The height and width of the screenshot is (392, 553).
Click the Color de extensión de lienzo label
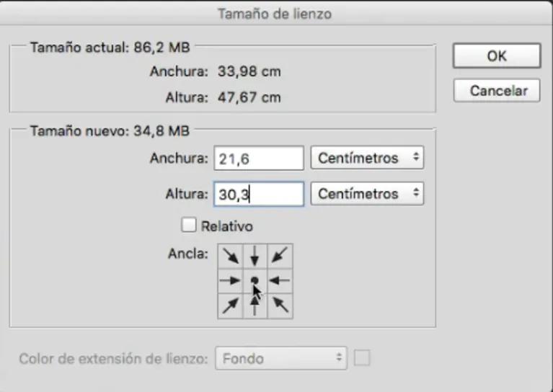(x=113, y=359)
